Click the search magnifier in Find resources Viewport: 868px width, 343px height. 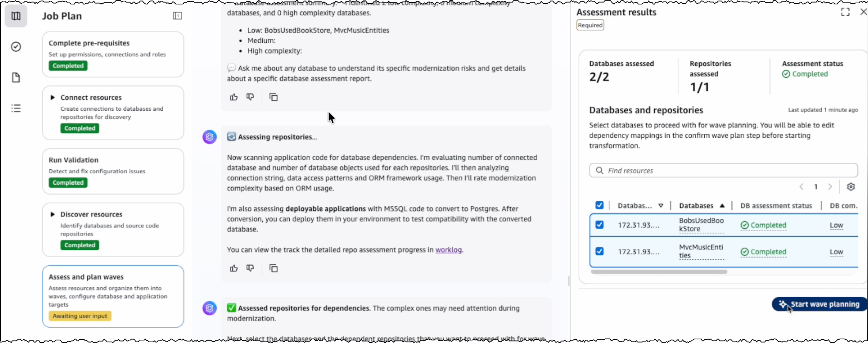click(599, 170)
